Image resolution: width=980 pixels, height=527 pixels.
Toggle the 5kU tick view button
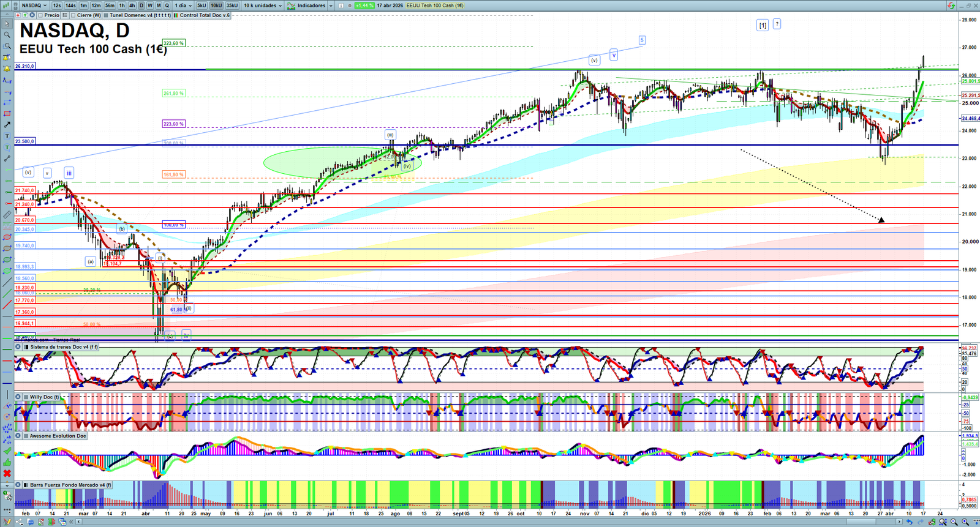(202, 6)
